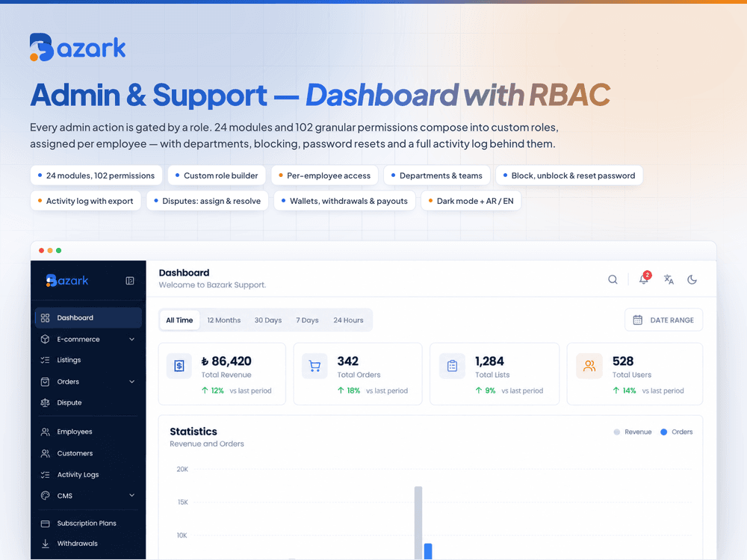This screenshot has width=747, height=560.
Task: Click the 342 Total Orders value
Action: coord(348,361)
